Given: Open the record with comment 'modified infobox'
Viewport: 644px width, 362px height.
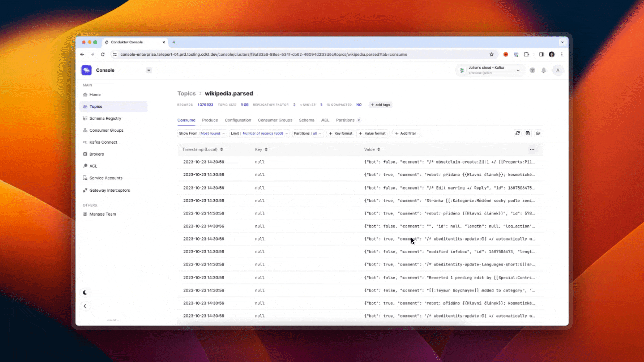Looking at the screenshot, I should coord(360,252).
